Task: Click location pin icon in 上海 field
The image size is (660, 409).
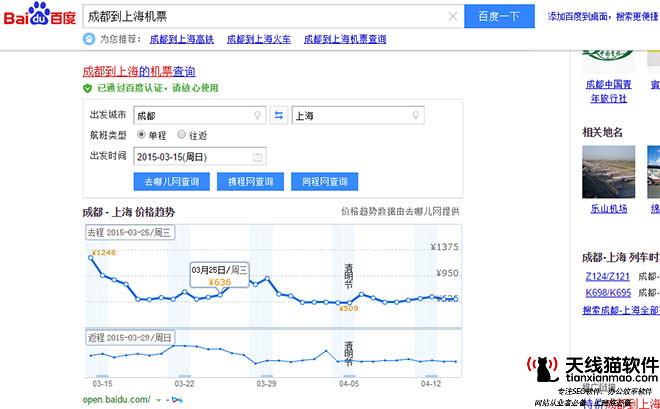Action: point(415,115)
